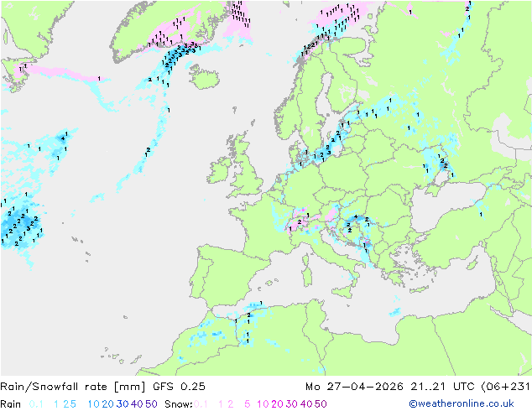Select the Rain 40 legend value
The image size is (532, 411).
point(137,404)
